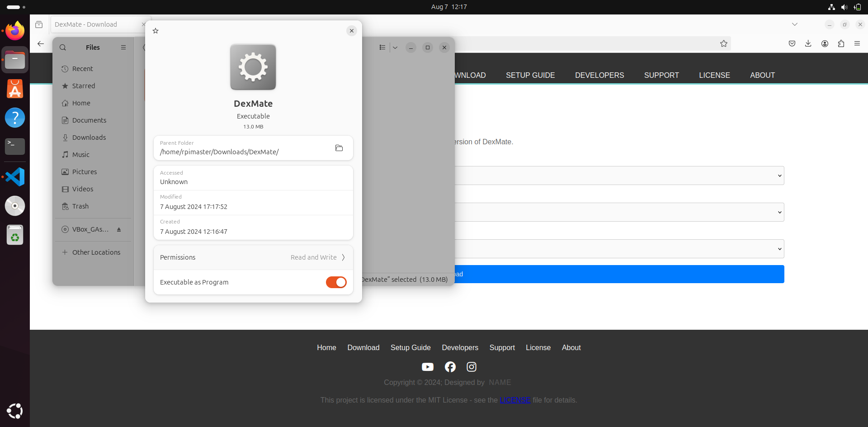The image size is (868, 427).
Task: Open Firefox downloads panel
Action: pos(808,43)
